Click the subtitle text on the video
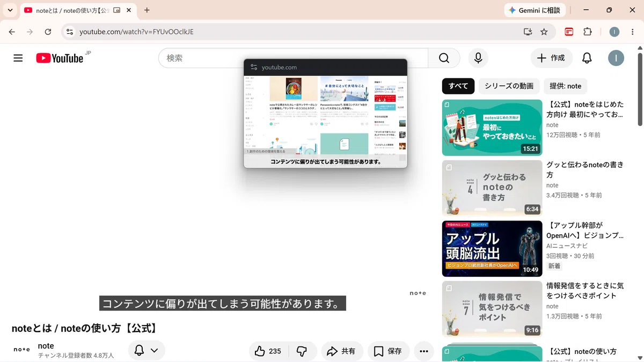This screenshot has width=644, height=362. tap(222, 304)
